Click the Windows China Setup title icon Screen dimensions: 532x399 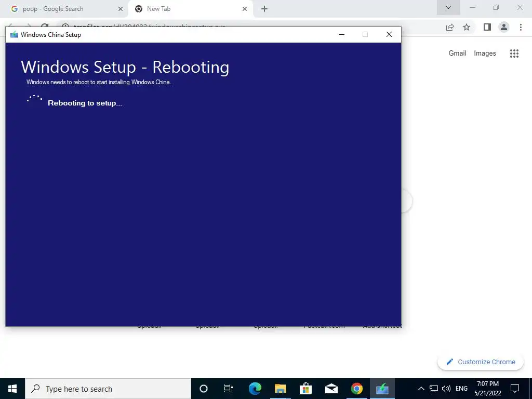14,35
